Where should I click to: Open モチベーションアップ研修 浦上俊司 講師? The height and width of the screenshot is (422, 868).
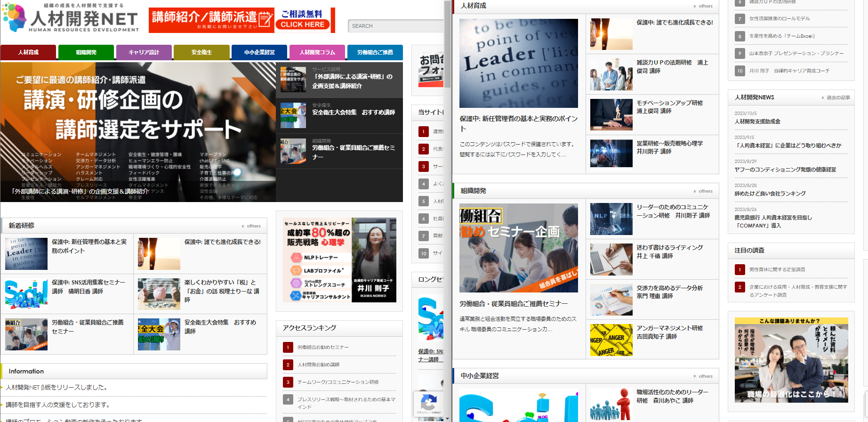click(x=669, y=107)
